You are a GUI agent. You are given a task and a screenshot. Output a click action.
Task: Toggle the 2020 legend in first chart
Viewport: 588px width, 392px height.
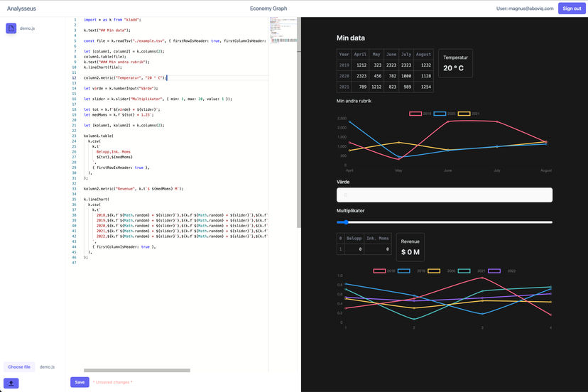440,114
